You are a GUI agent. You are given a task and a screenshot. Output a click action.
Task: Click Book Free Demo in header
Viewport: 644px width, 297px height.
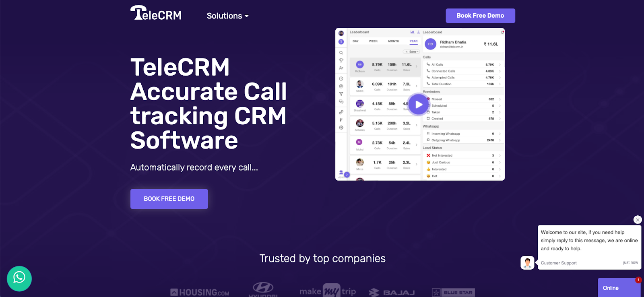pyautogui.click(x=480, y=16)
